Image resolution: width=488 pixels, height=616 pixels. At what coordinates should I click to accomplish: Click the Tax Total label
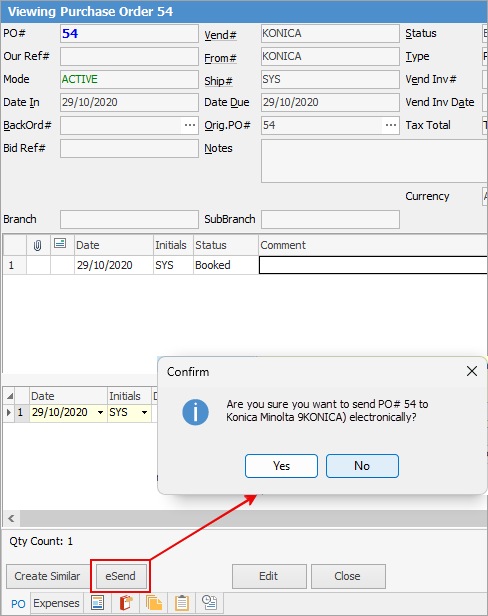428,125
